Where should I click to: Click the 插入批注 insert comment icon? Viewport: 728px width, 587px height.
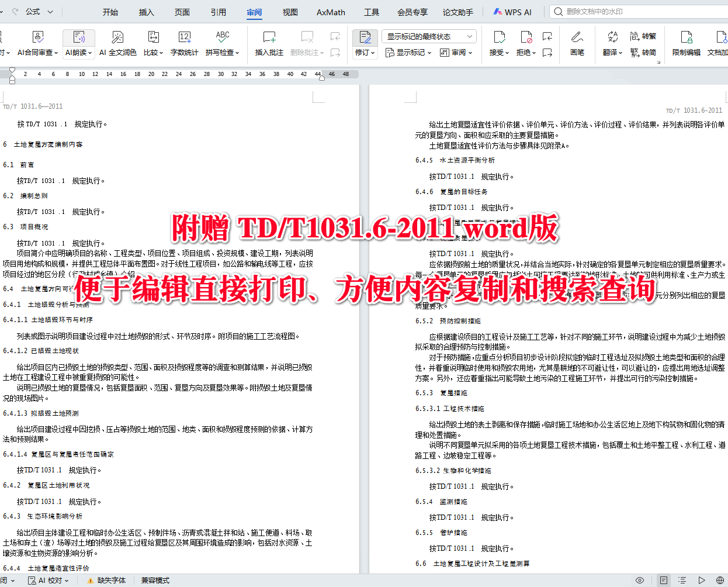pos(269,37)
